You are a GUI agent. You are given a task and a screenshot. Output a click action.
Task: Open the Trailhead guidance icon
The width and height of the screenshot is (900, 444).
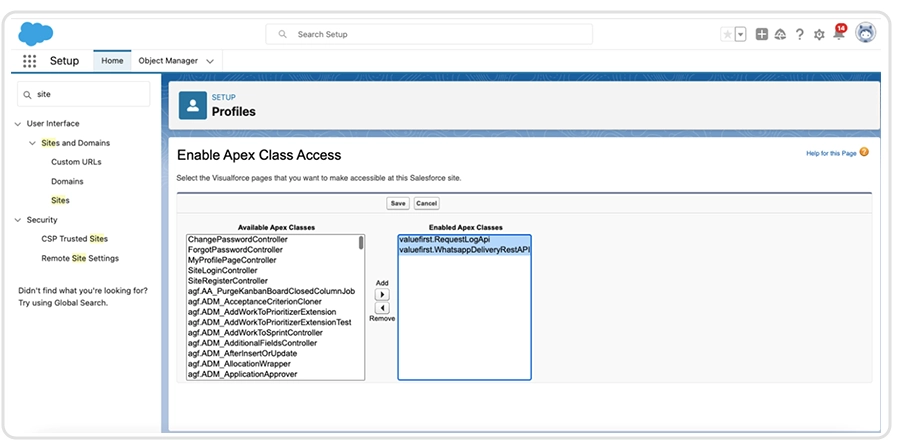tap(781, 34)
